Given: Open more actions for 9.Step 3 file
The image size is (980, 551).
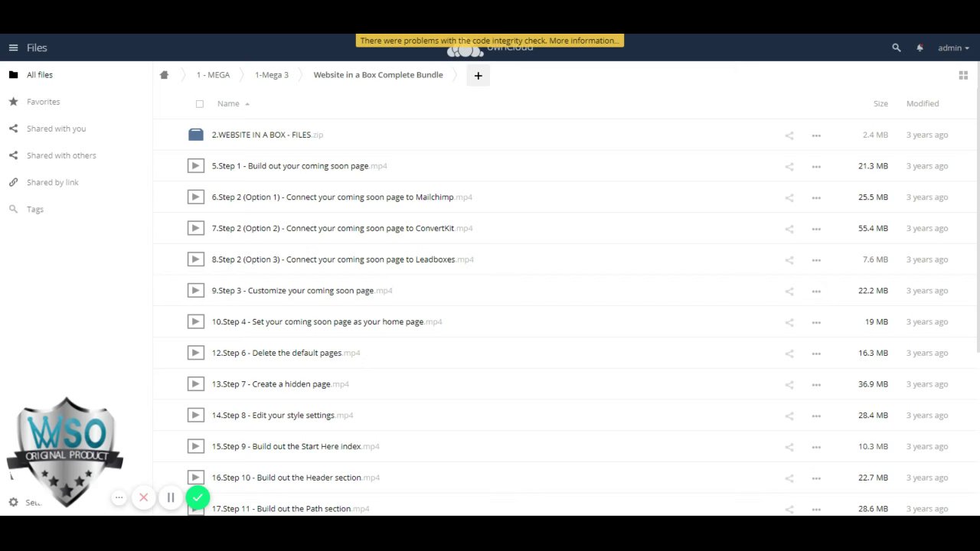Looking at the screenshot, I should click(x=816, y=292).
